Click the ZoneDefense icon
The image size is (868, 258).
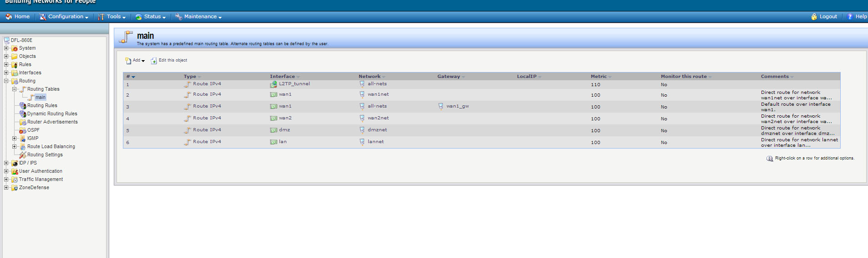(x=14, y=188)
